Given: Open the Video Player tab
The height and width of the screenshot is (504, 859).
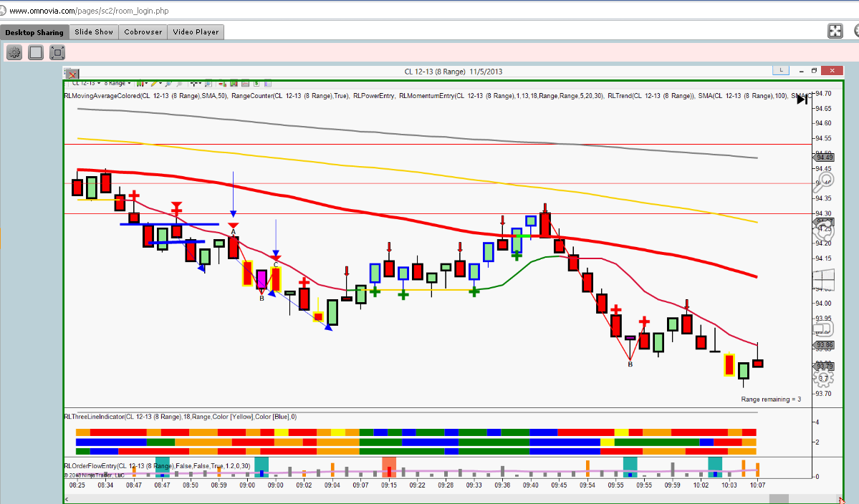Looking at the screenshot, I should pyautogui.click(x=196, y=32).
